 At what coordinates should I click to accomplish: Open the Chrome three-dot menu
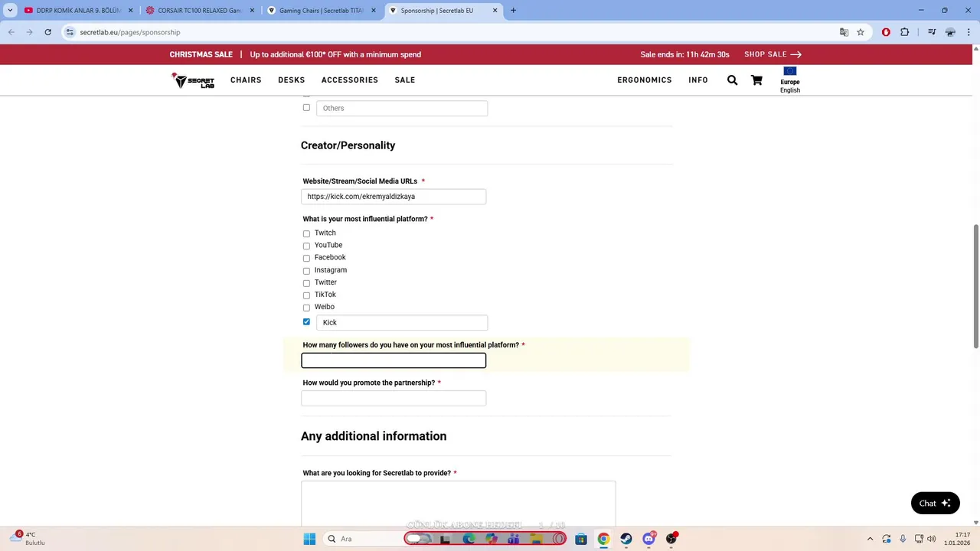click(968, 32)
